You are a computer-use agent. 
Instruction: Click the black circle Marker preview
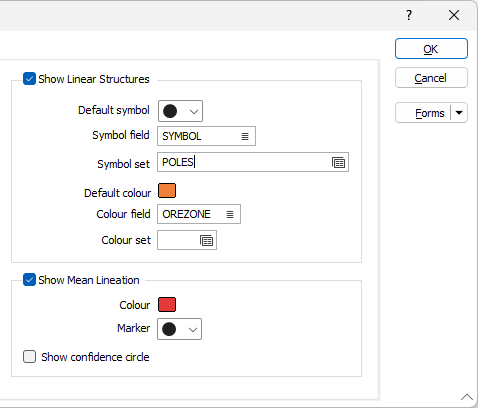point(169,329)
